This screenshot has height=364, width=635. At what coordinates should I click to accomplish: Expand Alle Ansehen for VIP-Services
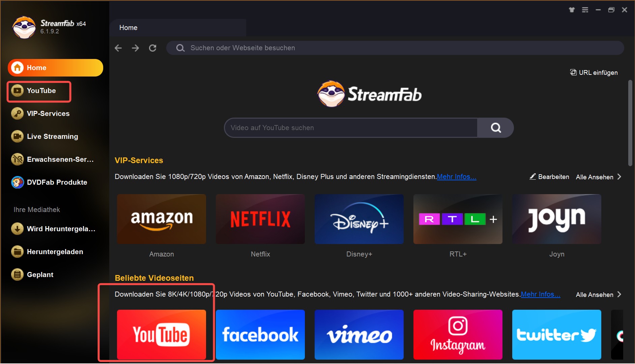(x=599, y=177)
